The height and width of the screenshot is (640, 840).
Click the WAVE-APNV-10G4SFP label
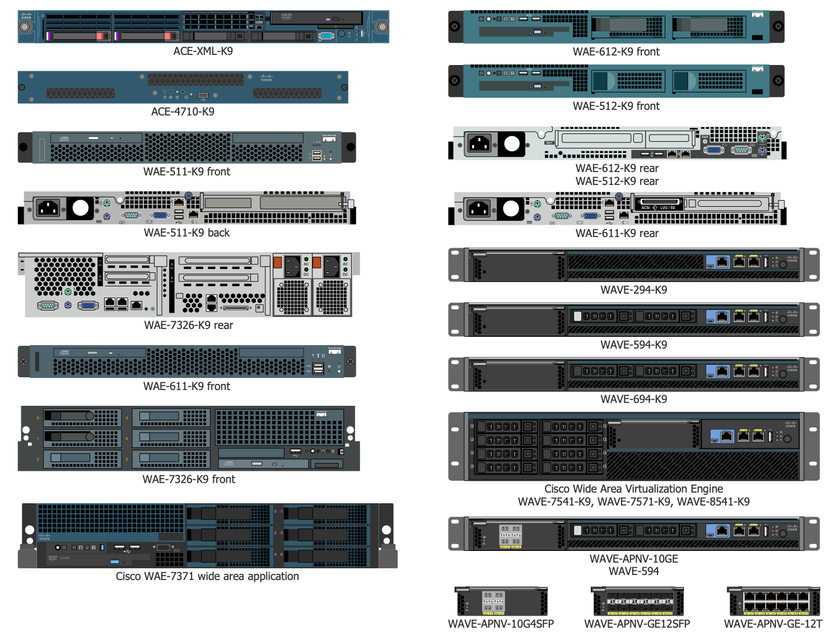pos(501,624)
